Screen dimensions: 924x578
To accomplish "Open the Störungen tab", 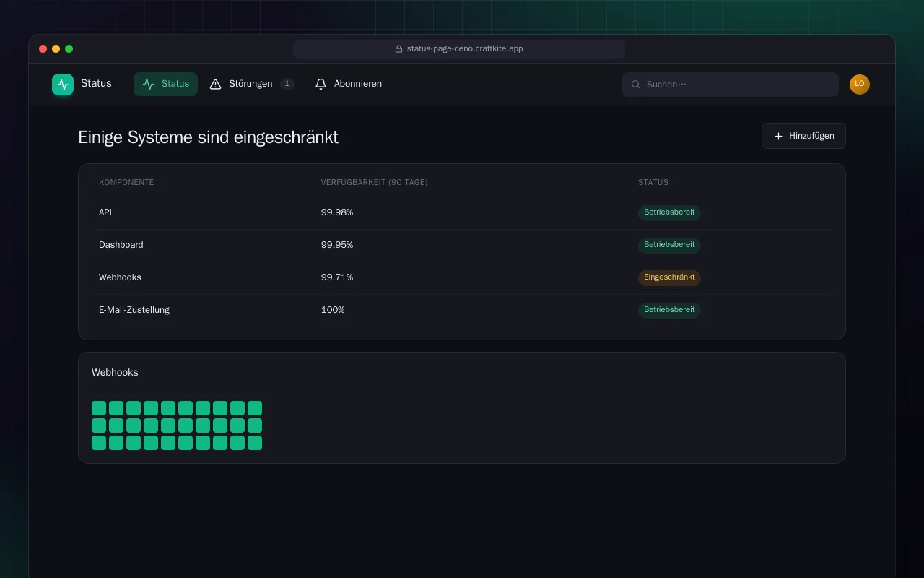I will (x=251, y=84).
